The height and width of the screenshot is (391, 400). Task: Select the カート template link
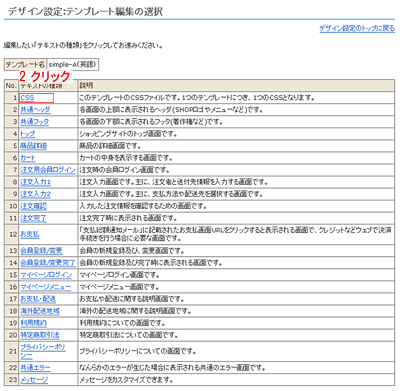coord(28,158)
